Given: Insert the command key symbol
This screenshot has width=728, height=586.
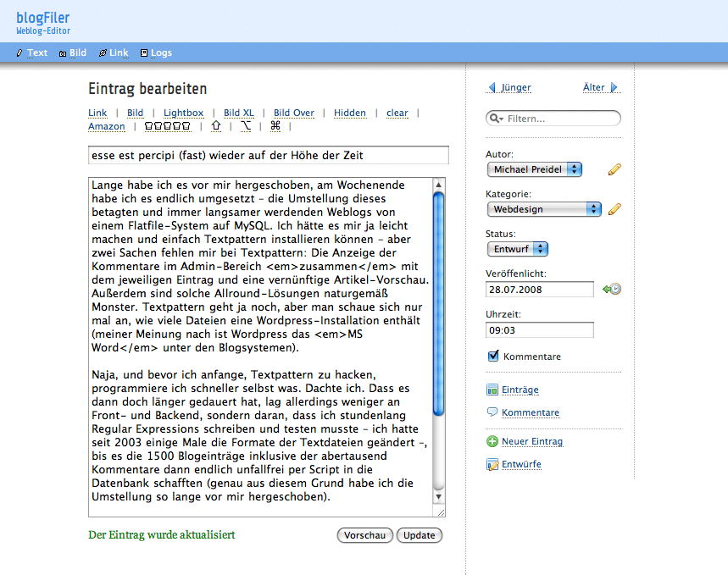Looking at the screenshot, I should pos(275,126).
